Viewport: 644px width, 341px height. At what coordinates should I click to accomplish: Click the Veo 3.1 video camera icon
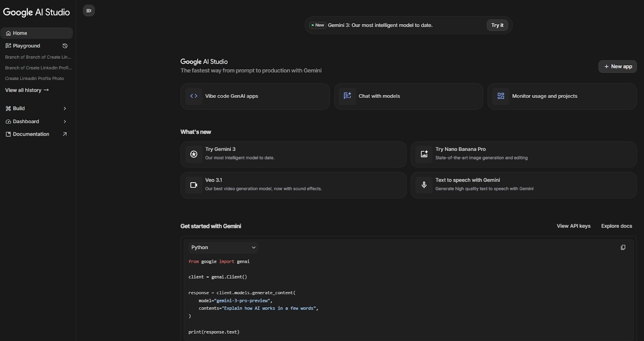(194, 185)
